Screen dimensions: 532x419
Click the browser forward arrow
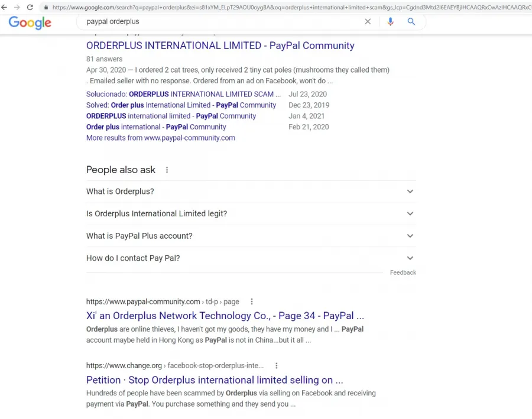[17, 7]
